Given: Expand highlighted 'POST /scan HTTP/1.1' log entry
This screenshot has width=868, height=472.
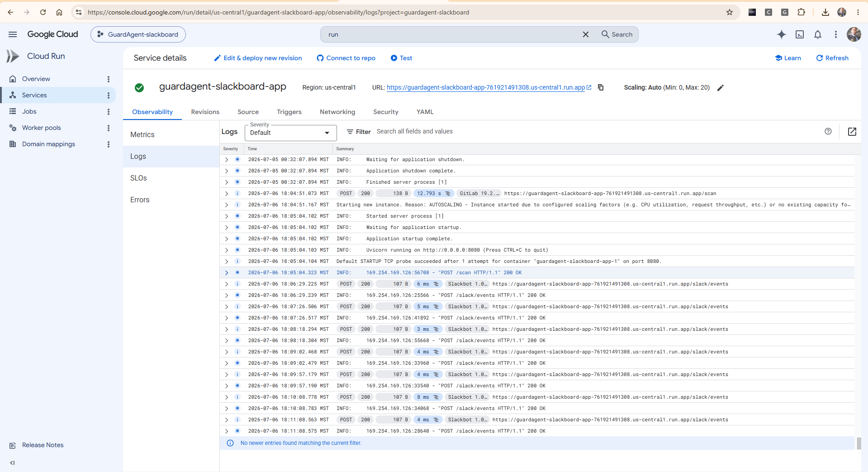Looking at the screenshot, I should tap(227, 272).
